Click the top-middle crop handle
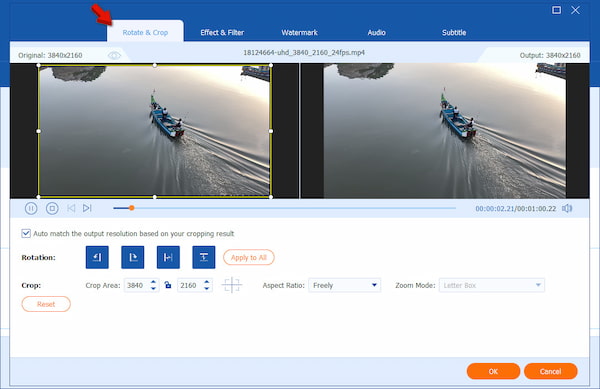 [x=155, y=65]
